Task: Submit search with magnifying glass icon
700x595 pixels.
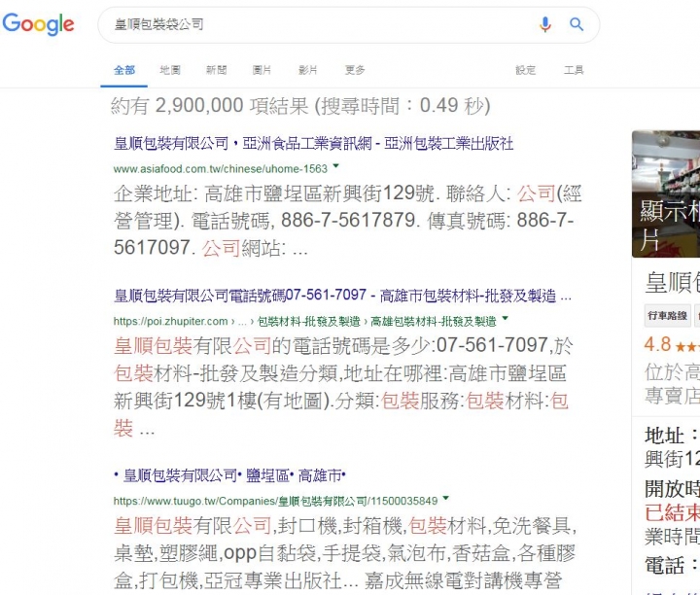Action: pyautogui.click(x=577, y=24)
